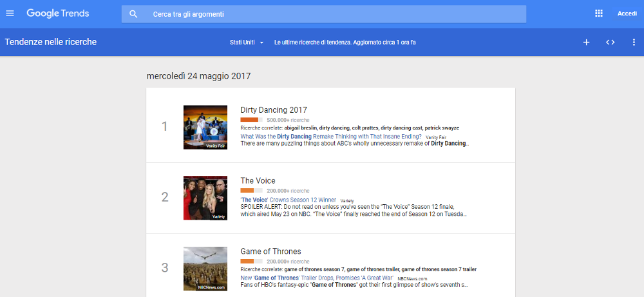Open The Voice Variety thumbnail
The width and height of the screenshot is (644, 297).
coord(205,198)
